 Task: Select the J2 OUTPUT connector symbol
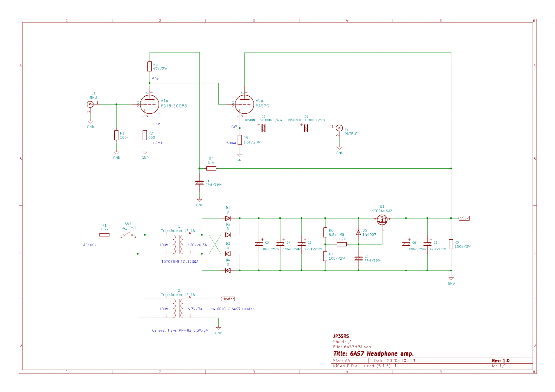point(339,128)
